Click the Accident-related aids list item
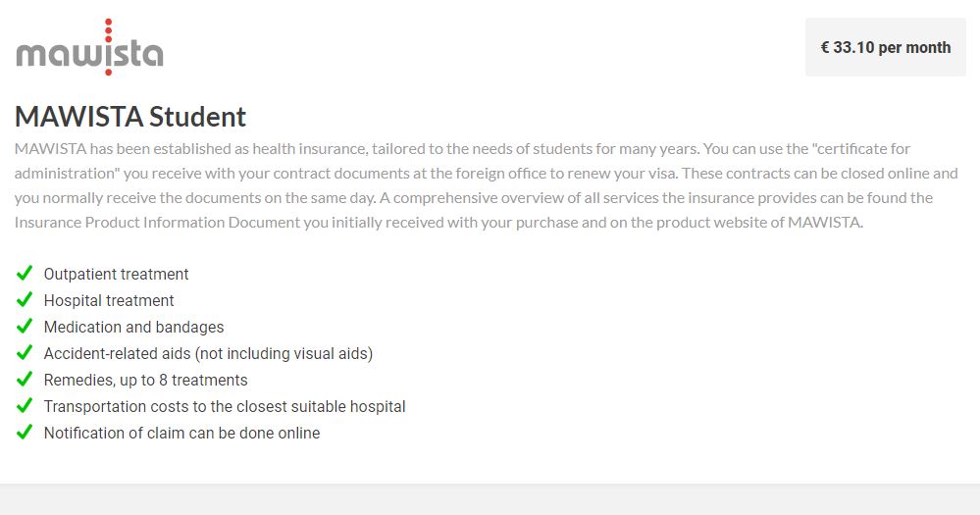 (x=208, y=353)
